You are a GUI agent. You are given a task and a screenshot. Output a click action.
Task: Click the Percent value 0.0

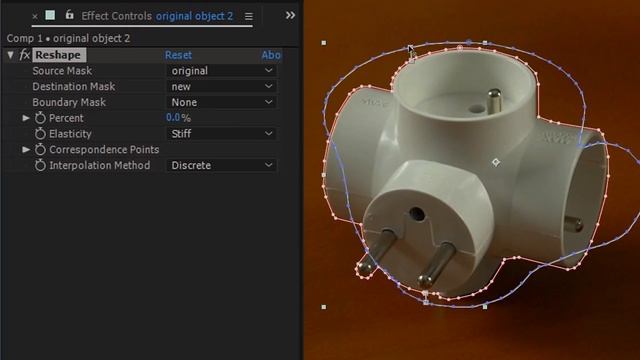pos(173,118)
